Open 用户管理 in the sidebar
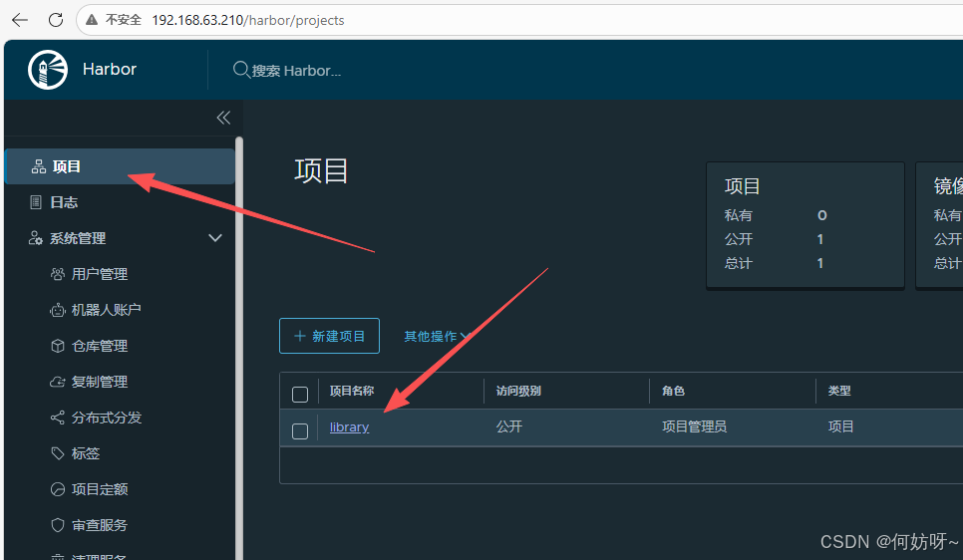The height and width of the screenshot is (560, 963). pyautogui.click(x=100, y=274)
